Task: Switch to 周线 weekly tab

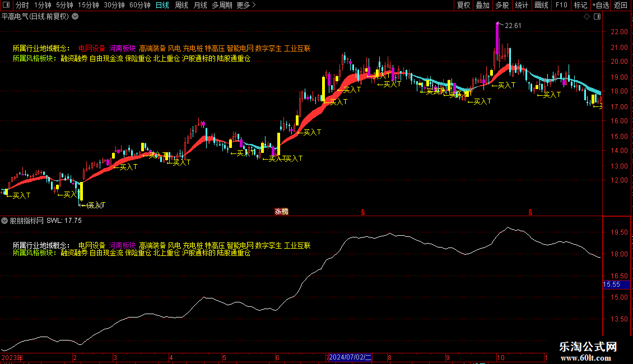Action: [181, 5]
